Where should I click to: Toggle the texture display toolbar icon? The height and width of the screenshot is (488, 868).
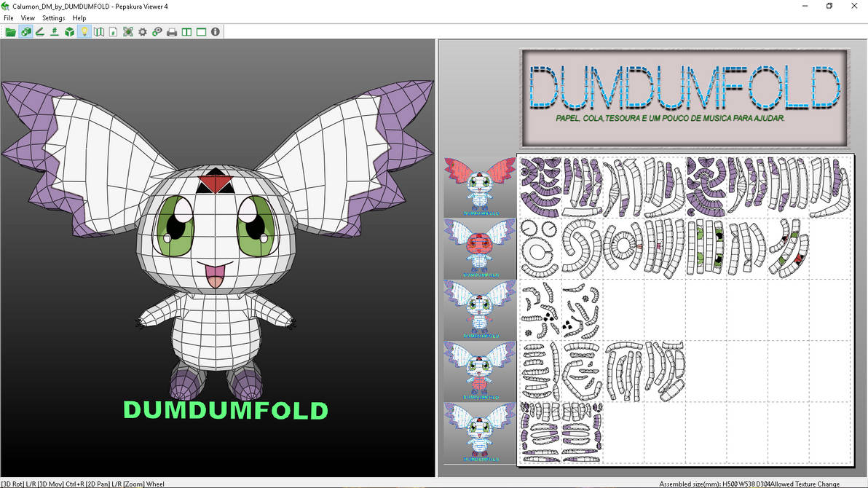tap(25, 32)
